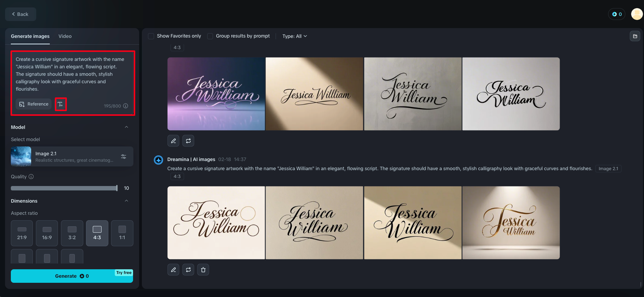This screenshot has width=644, height=297.
Task: Open the purple background Jessica William image
Action: coord(216,94)
